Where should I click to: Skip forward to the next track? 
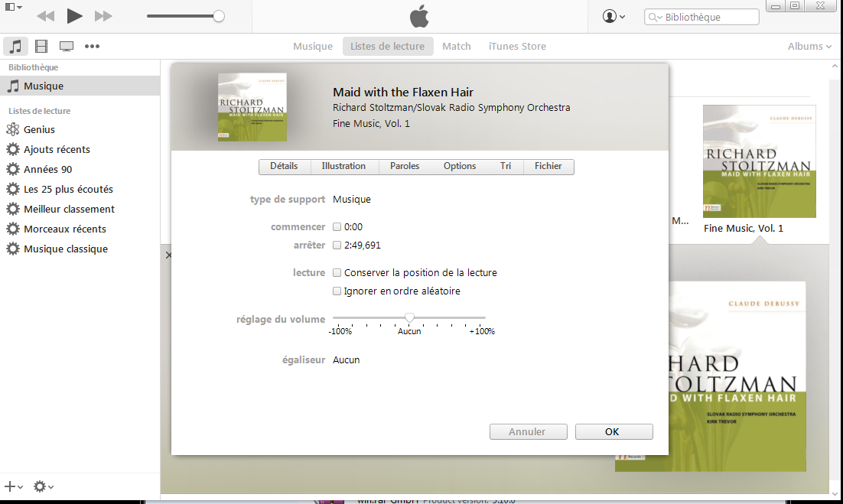pyautogui.click(x=103, y=16)
